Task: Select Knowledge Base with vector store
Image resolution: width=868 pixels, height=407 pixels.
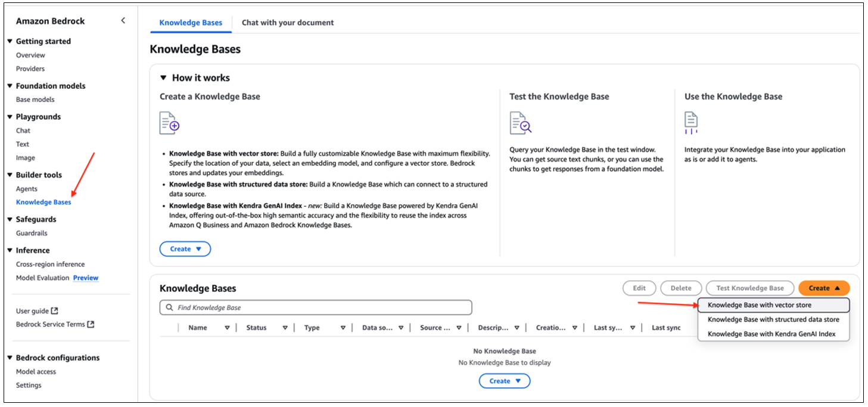Action: tap(773, 305)
